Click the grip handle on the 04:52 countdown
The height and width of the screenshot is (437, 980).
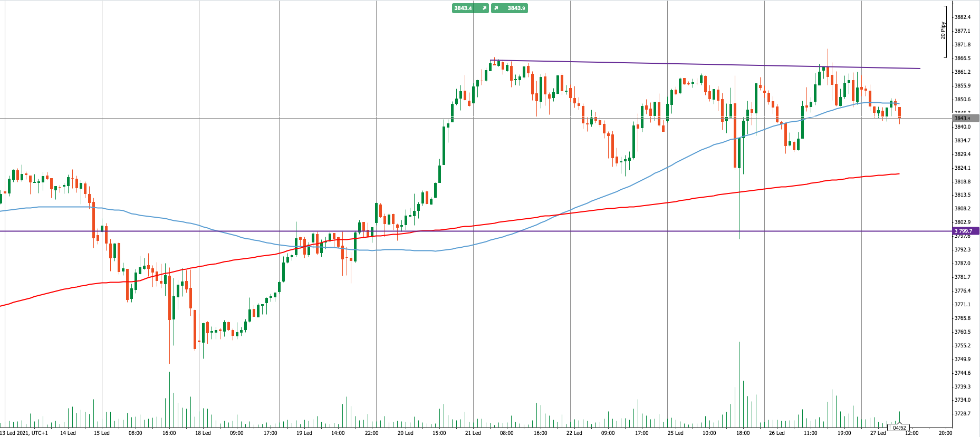click(889, 428)
